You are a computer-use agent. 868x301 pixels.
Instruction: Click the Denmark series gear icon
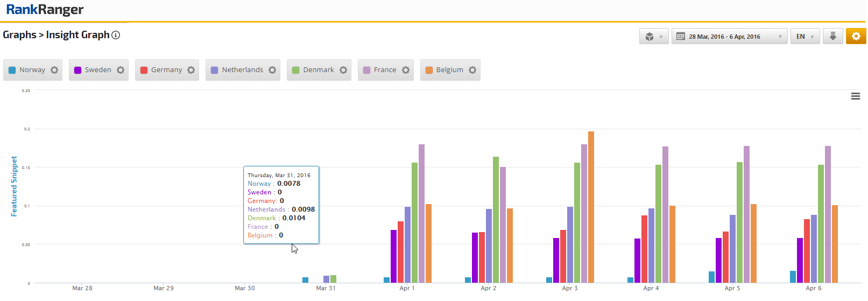pyautogui.click(x=343, y=70)
